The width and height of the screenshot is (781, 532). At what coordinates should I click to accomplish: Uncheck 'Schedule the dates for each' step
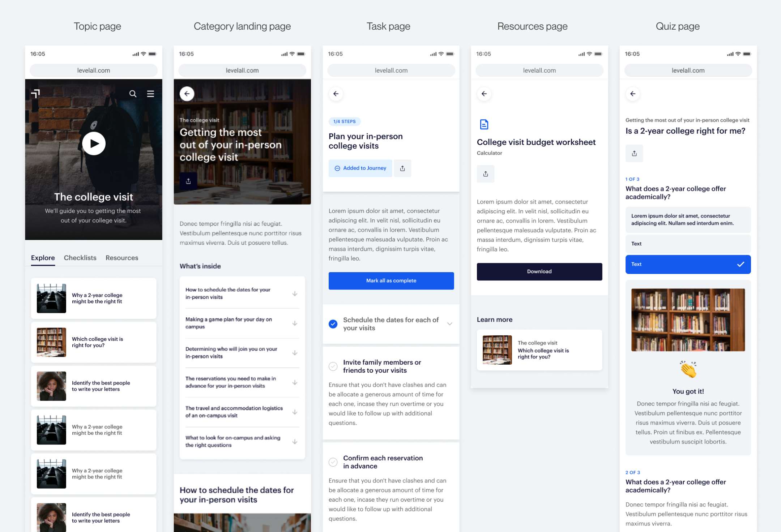(x=333, y=324)
